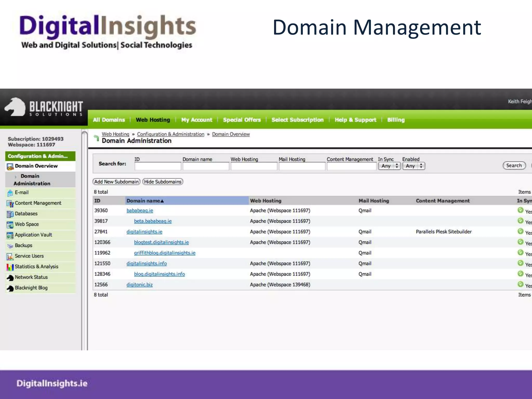This screenshot has width=532, height=399.
Task: Click the Content Management sidebar icon
Action: click(x=10, y=204)
